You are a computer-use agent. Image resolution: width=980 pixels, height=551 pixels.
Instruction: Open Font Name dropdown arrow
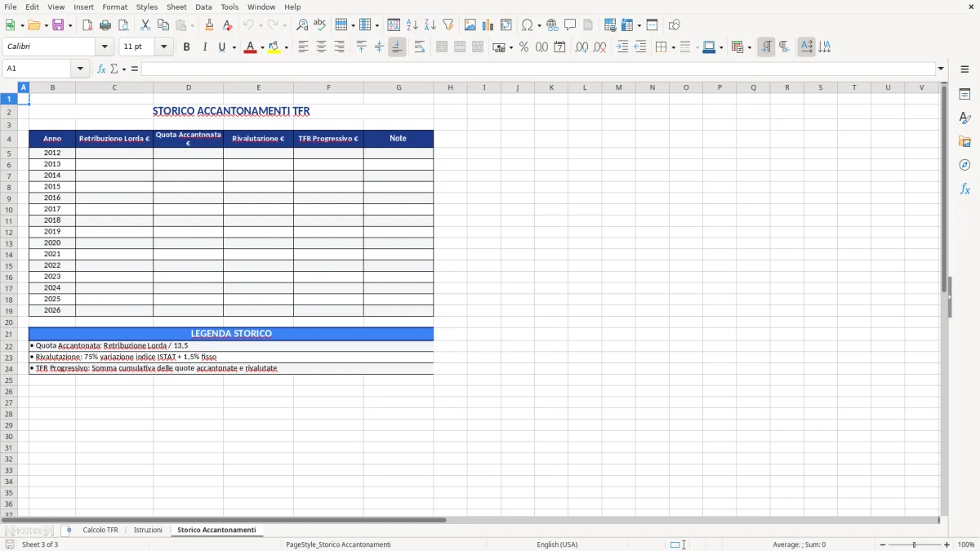[x=105, y=47]
